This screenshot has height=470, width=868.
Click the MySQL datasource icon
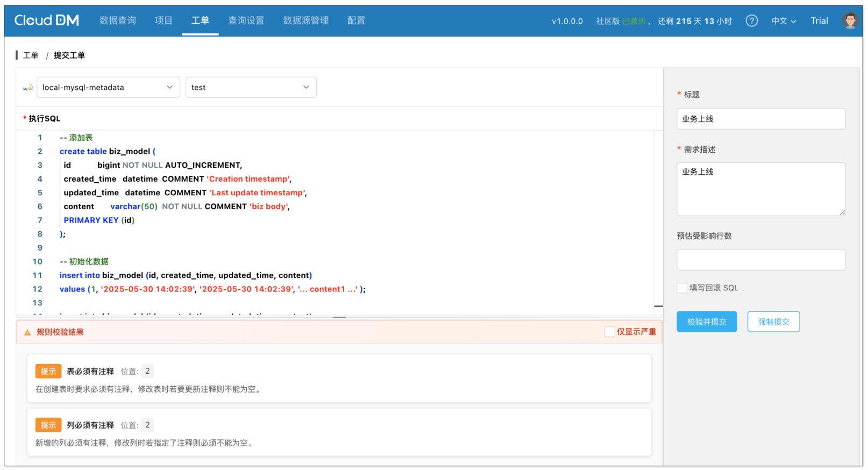coord(28,88)
